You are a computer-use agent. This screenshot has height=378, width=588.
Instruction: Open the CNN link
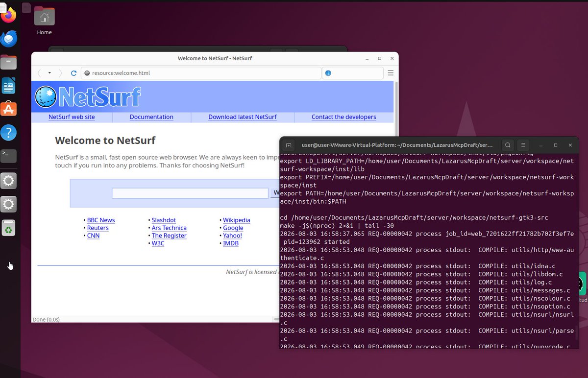[x=93, y=236]
